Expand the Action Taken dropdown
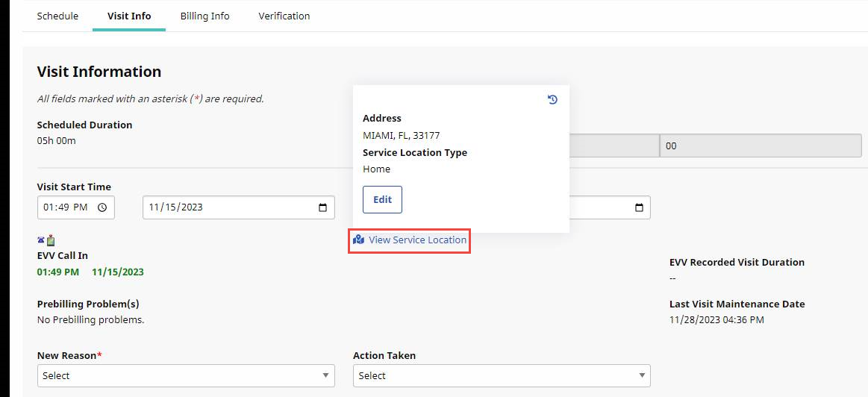Image resolution: width=868 pixels, height=397 pixels. tap(501, 375)
